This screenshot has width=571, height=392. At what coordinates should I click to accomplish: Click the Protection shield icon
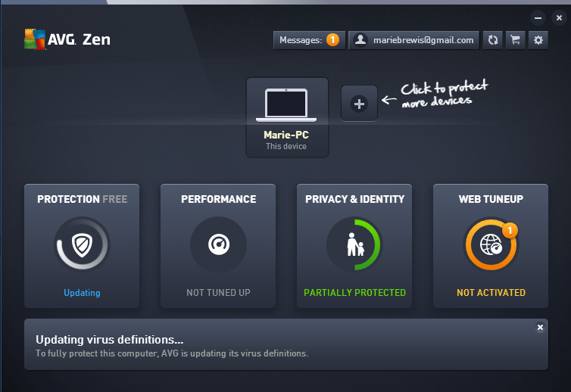[82, 244]
